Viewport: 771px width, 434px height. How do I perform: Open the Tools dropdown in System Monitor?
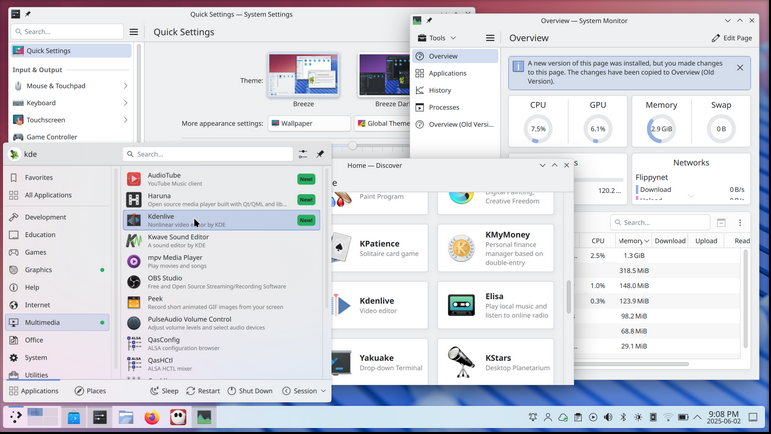(437, 38)
